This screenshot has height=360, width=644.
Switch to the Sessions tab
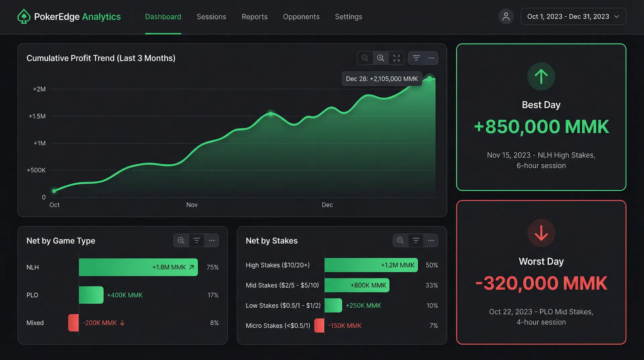click(x=211, y=16)
